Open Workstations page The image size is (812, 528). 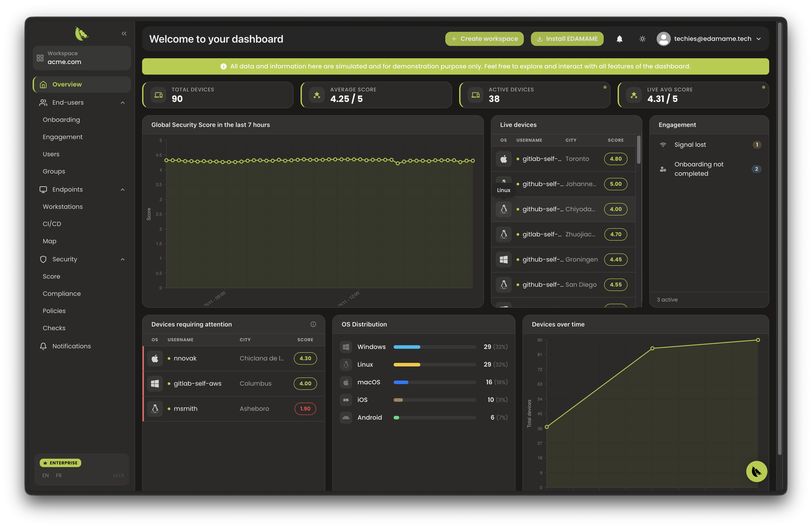click(x=63, y=207)
